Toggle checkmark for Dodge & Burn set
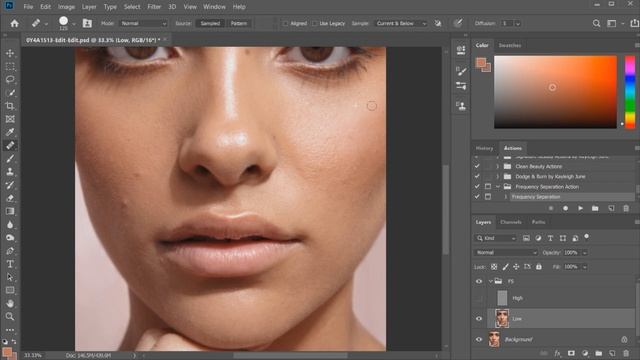 [x=477, y=176]
